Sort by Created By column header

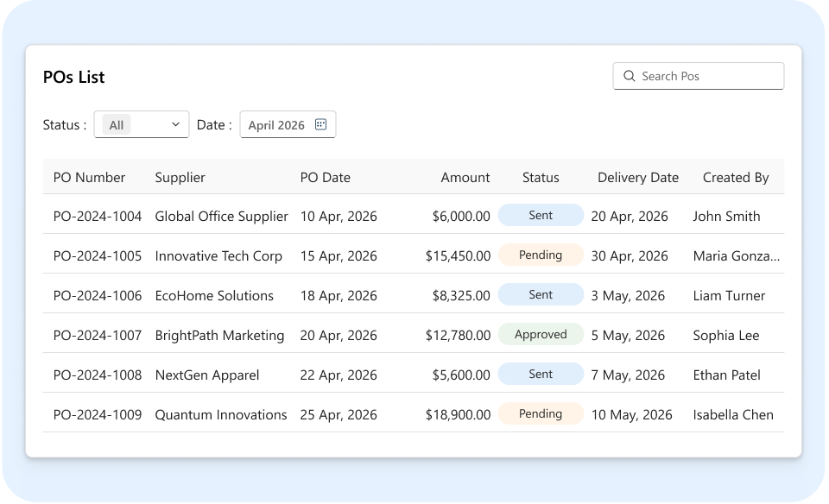coord(736,178)
